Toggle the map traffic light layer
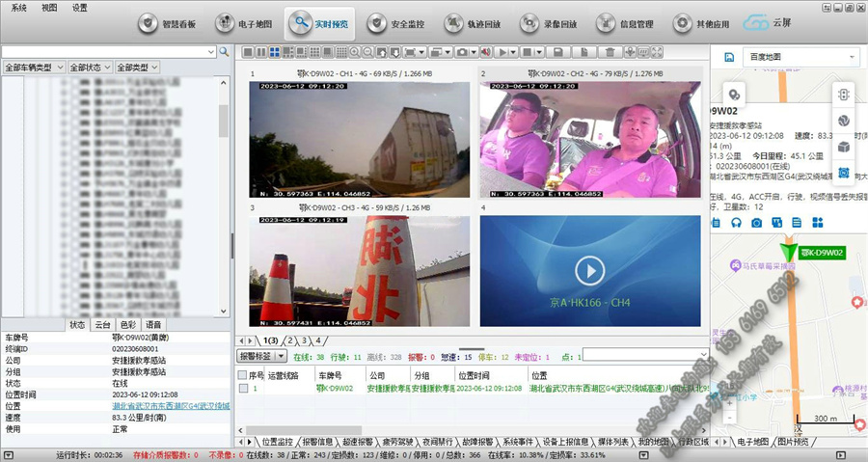868x462 pixels. pos(843,95)
